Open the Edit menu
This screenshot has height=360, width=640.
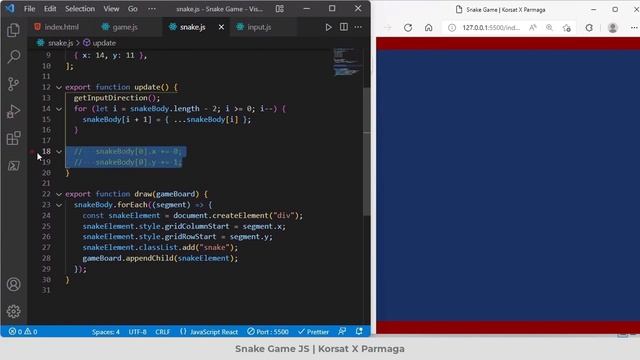50,9
